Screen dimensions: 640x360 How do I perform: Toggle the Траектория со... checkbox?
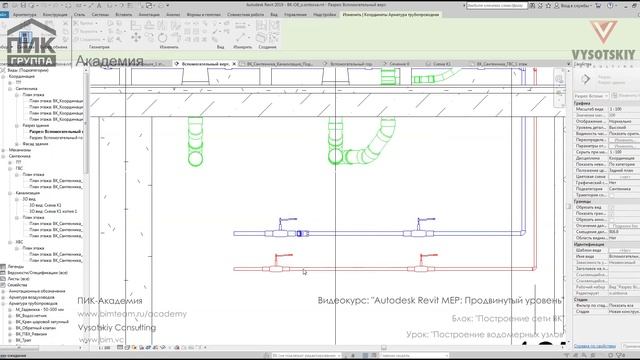[x=611, y=195]
